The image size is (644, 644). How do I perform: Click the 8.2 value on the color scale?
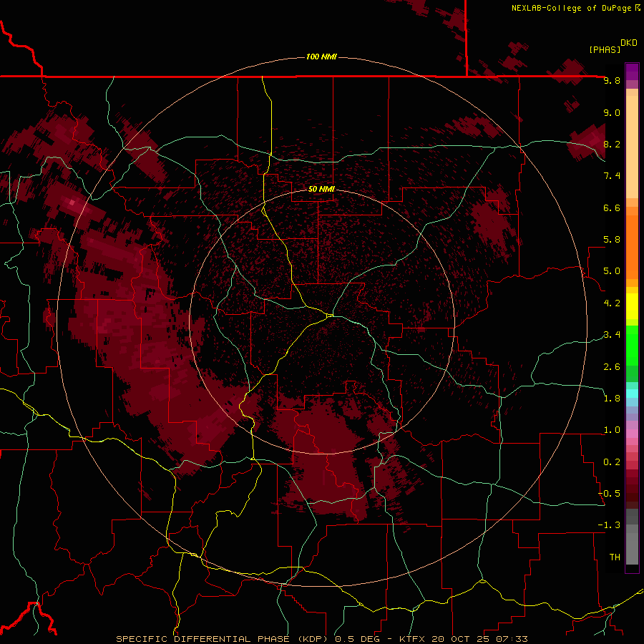coord(612,144)
